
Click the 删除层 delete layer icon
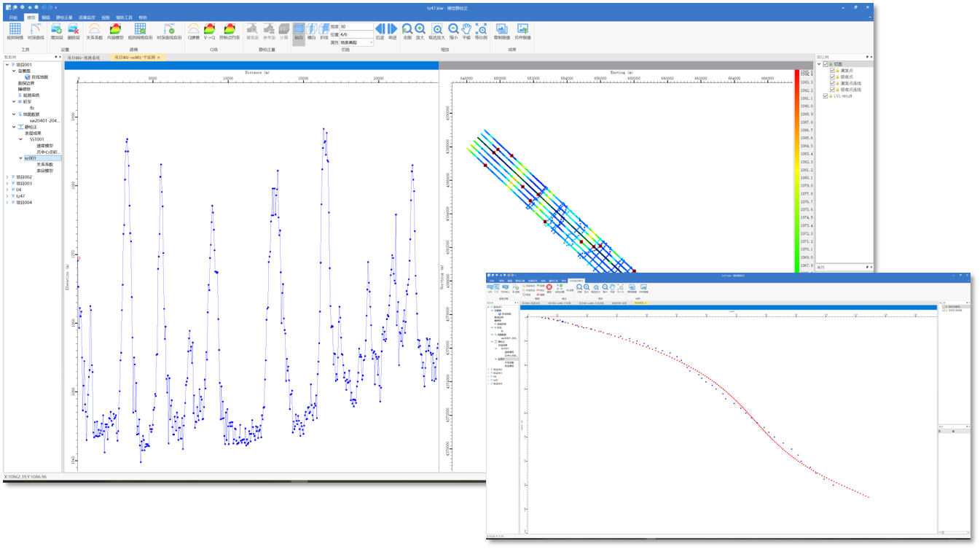pos(74,28)
